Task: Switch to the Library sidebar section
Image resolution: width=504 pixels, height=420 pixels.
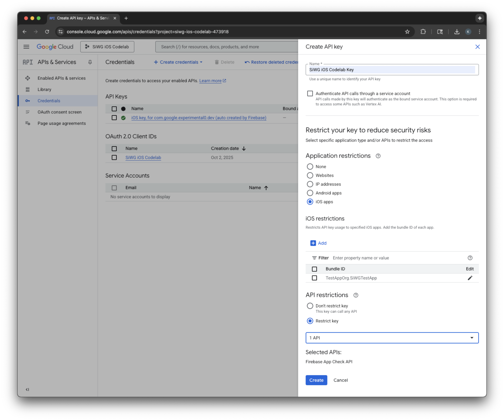Action: click(x=44, y=89)
